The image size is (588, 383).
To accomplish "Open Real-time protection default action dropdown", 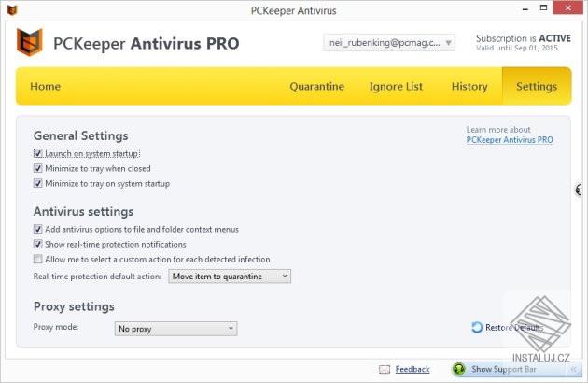I will click(x=230, y=277).
